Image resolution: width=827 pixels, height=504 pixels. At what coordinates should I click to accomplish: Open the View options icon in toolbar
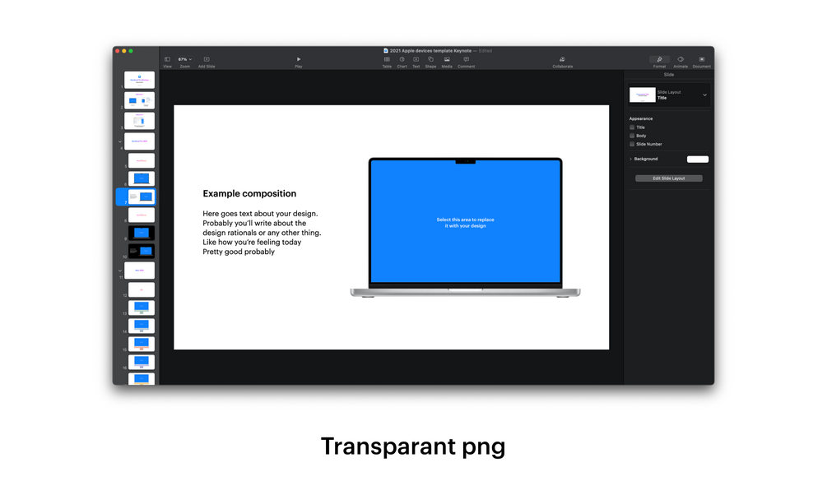tap(167, 59)
